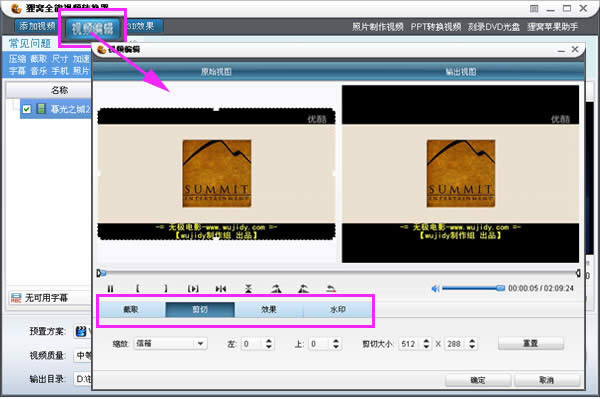
Task: Mute audio with the speaker icon
Action: [435, 288]
